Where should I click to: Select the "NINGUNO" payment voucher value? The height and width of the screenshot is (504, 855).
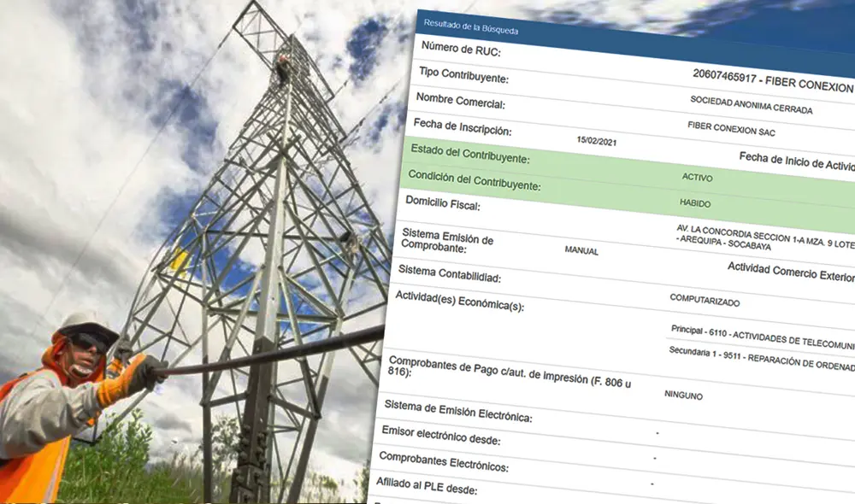click(682, 397)
